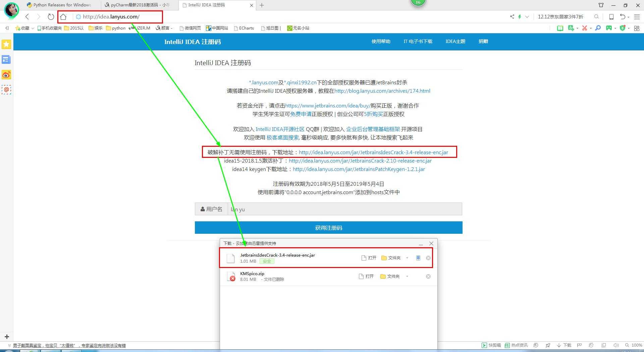The image size is (644, 352).
Task: Open the JetbrainsIdesCrack-3.4 download link
Action: [373, 152]
